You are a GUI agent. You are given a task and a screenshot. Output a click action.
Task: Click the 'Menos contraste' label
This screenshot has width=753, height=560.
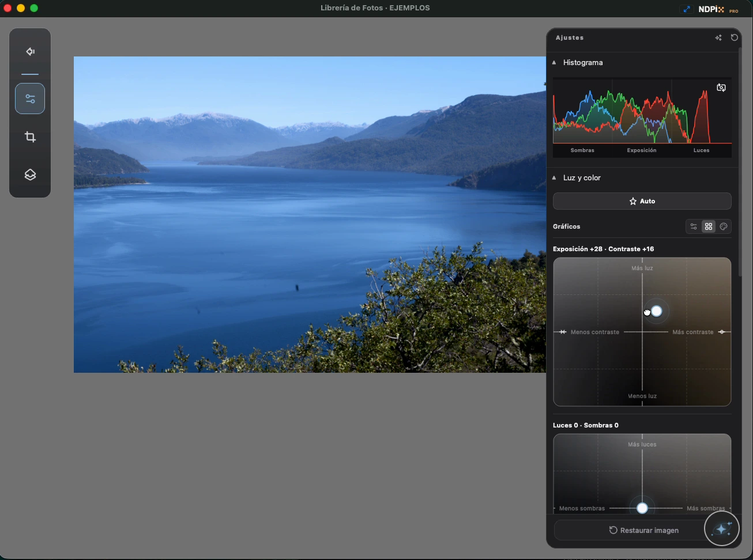(x=595, y=332)
